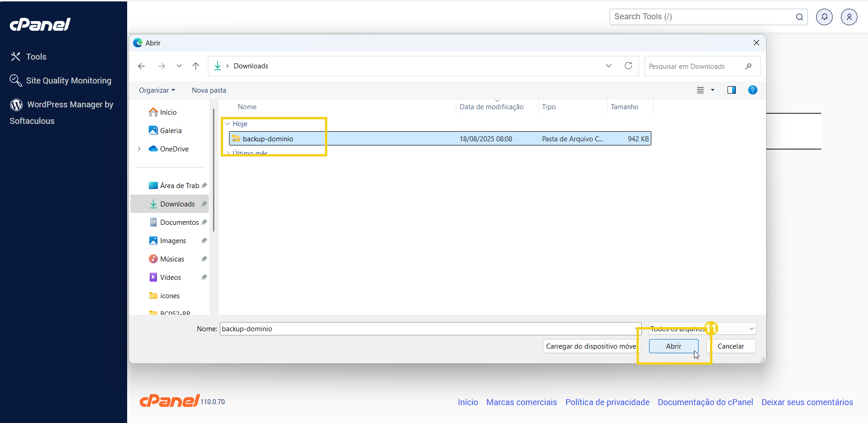Click the pin icon beside Downloads

coord(204,204)
